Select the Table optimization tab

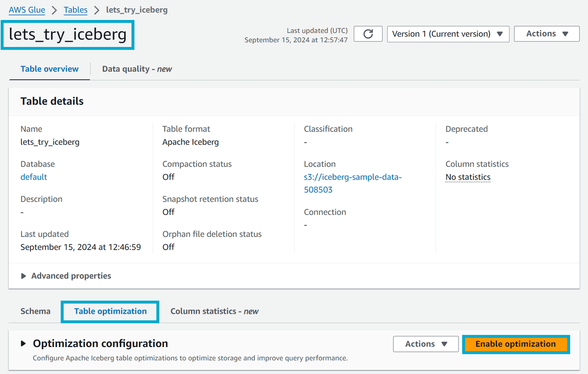click(x=109, y=311)
